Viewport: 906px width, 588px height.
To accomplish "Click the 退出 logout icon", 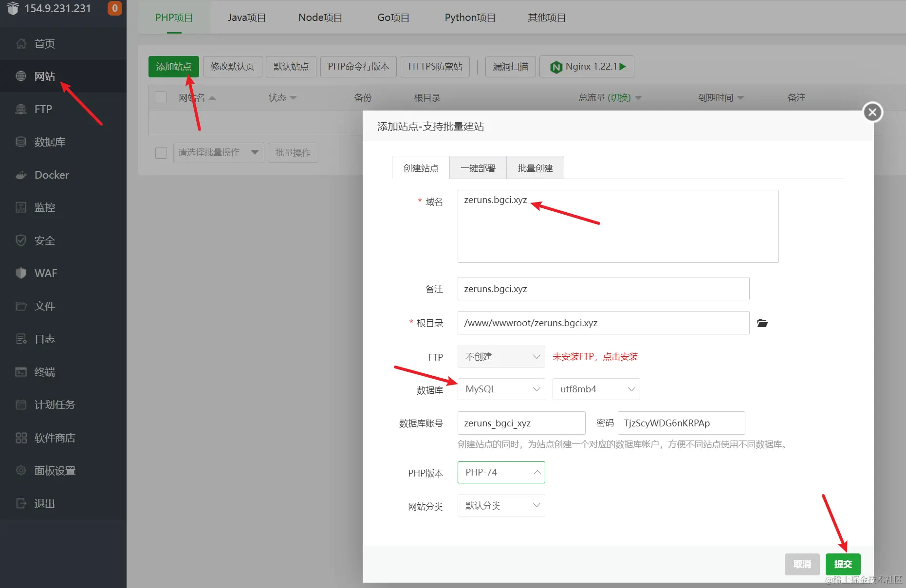I will [21, 503].
